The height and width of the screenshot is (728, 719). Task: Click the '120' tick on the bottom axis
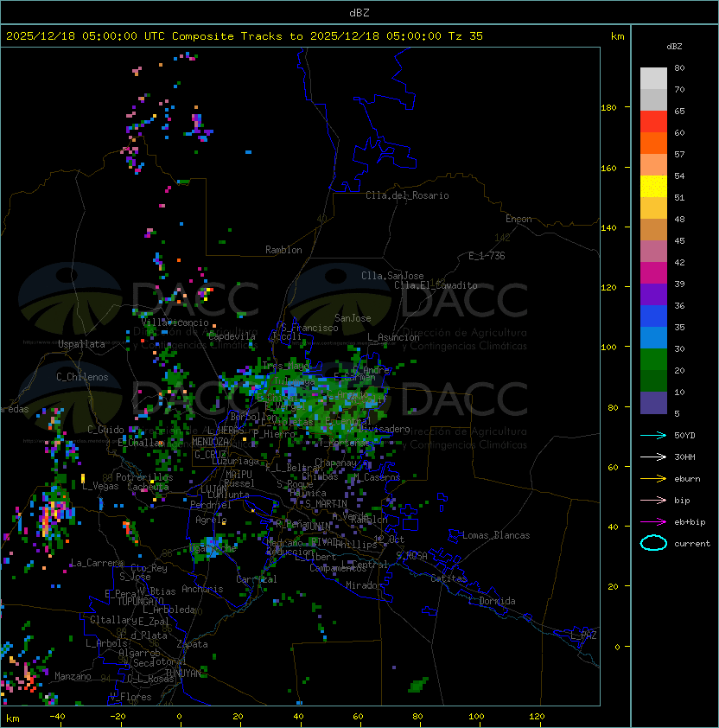tap(537, 717)
